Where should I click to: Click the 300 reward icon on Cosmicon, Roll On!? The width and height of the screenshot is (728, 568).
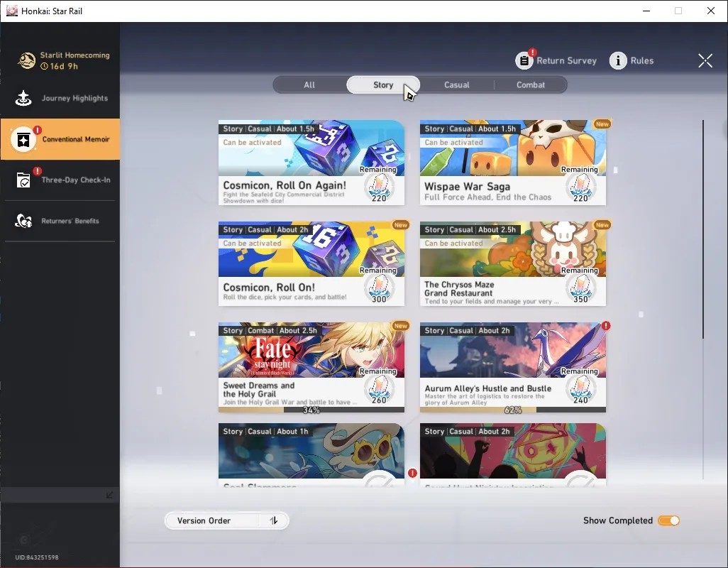(379, 288)
